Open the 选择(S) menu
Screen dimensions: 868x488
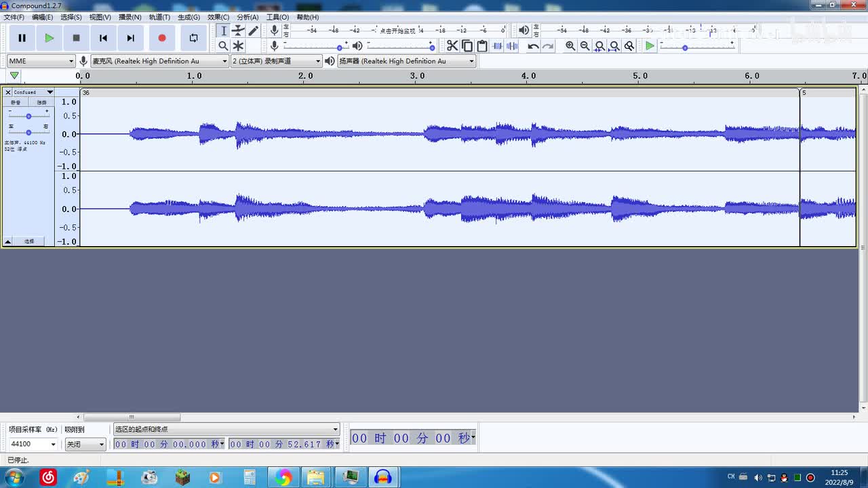[x=71, y=17]
